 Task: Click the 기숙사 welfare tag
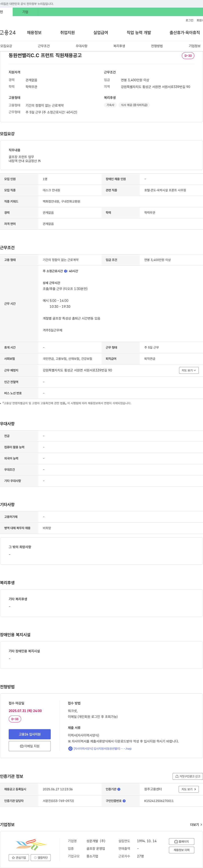110,105
